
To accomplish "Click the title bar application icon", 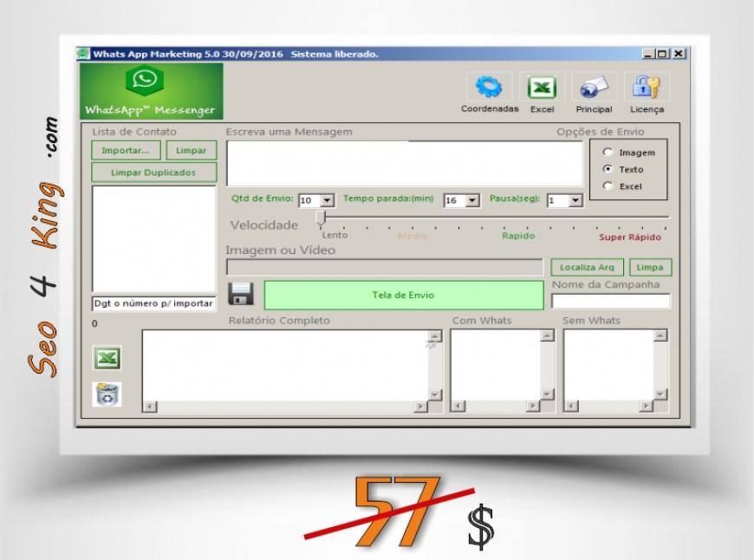I will coord(84,54).
